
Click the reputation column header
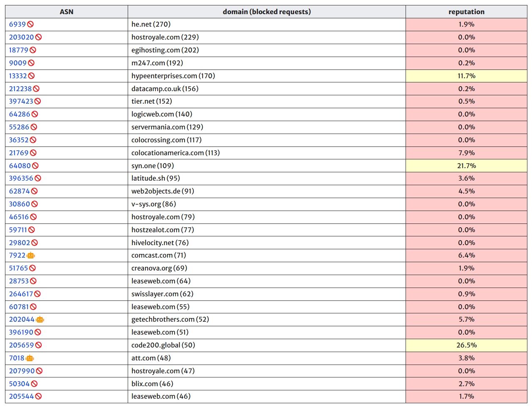[x=466, y=12]
